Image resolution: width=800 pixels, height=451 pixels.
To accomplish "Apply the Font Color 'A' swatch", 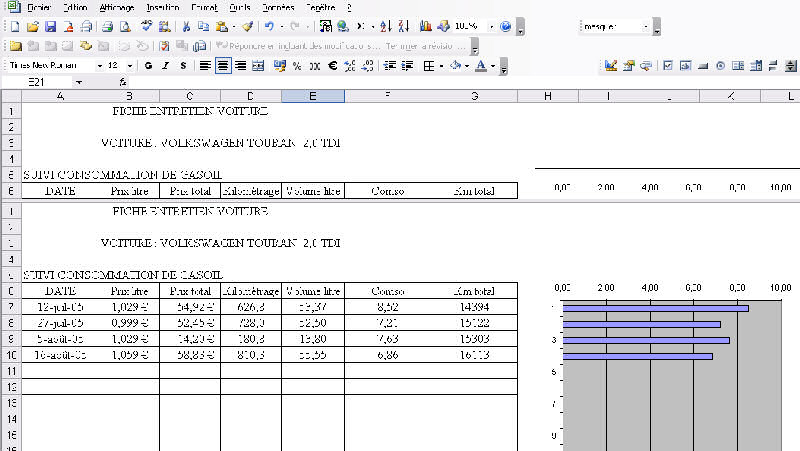I will tap(481, 66).
